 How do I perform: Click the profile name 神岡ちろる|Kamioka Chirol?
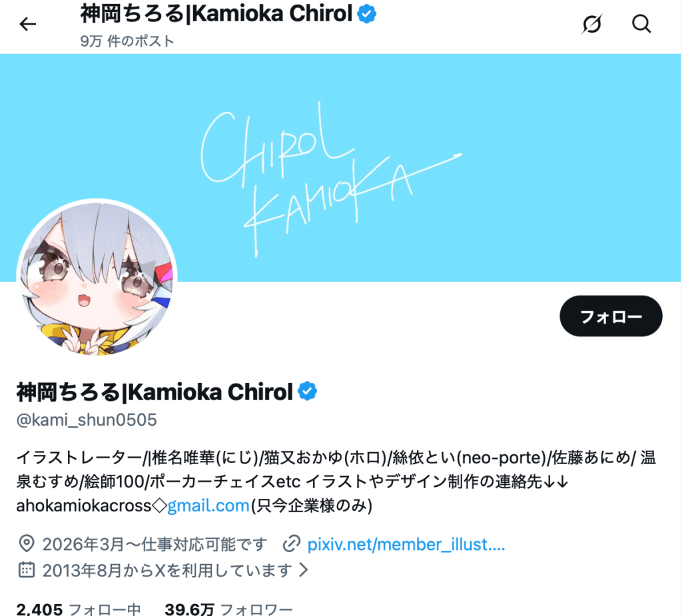point(155,392)
